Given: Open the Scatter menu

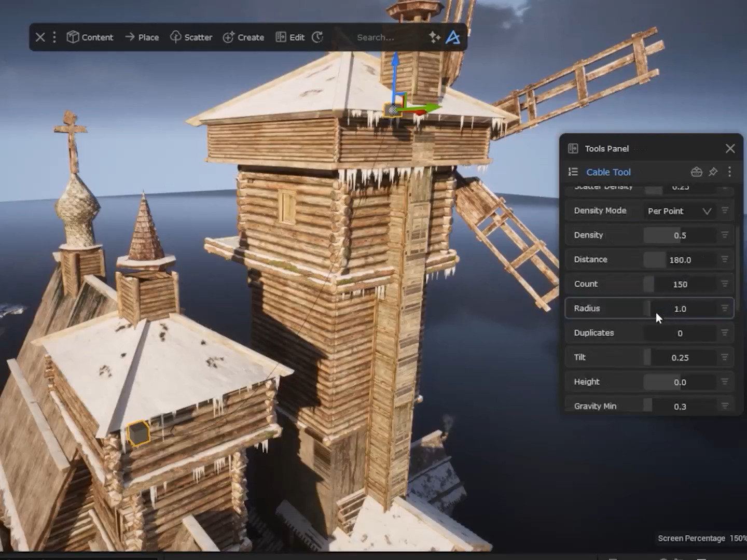Looking at the screenshot, I should 191,37.
